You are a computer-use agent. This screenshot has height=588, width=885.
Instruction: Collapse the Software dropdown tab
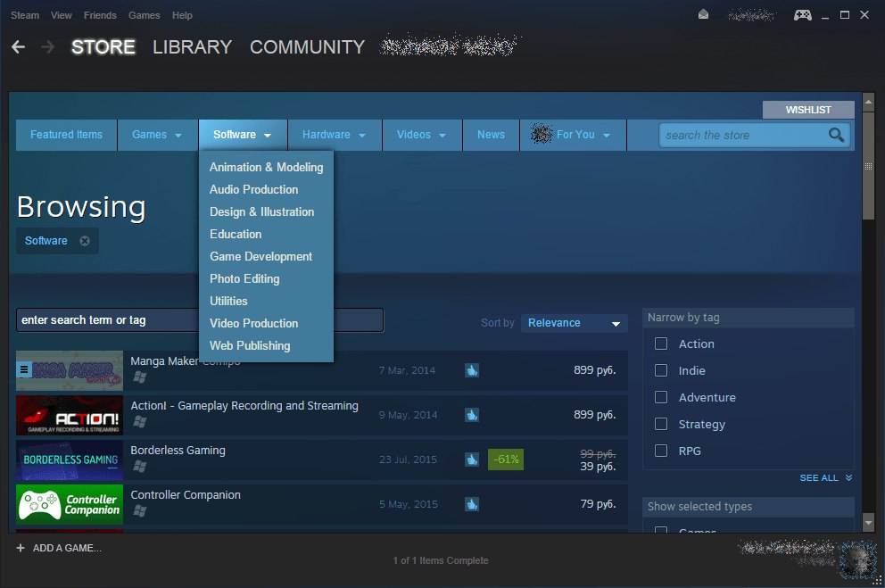[243, 135]
